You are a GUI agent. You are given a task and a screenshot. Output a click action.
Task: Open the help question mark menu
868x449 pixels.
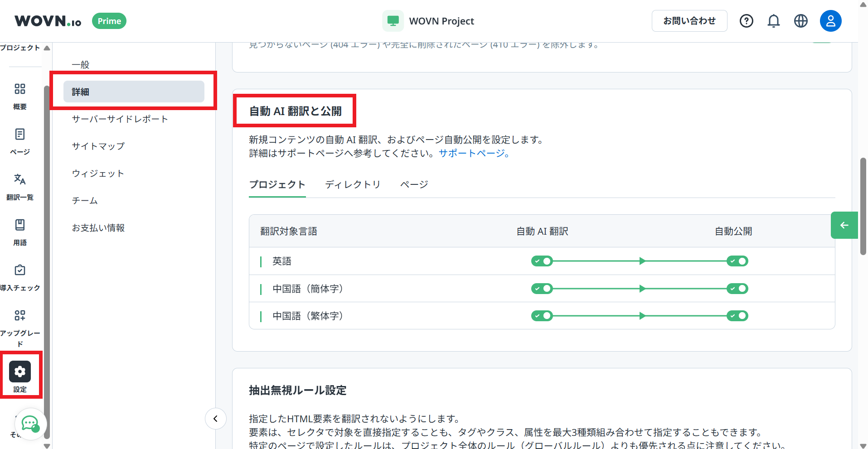[x=746, y=21]
